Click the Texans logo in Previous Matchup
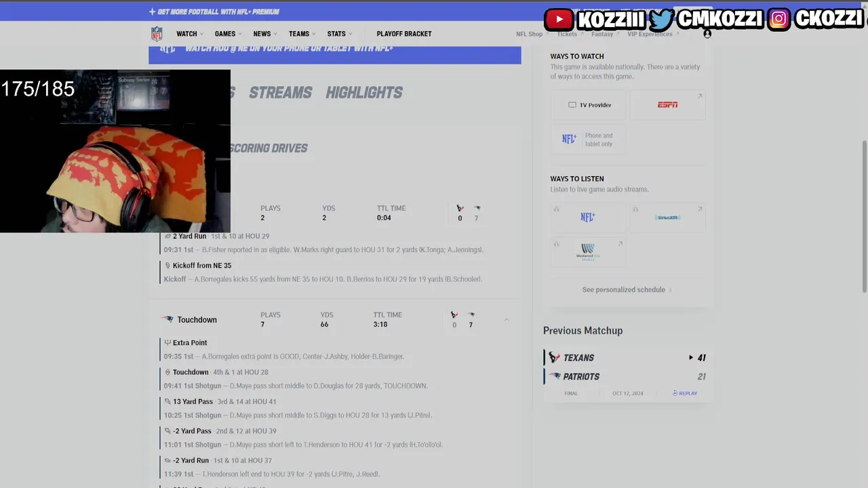Screen dimensions: 868x488 (554, 358)
